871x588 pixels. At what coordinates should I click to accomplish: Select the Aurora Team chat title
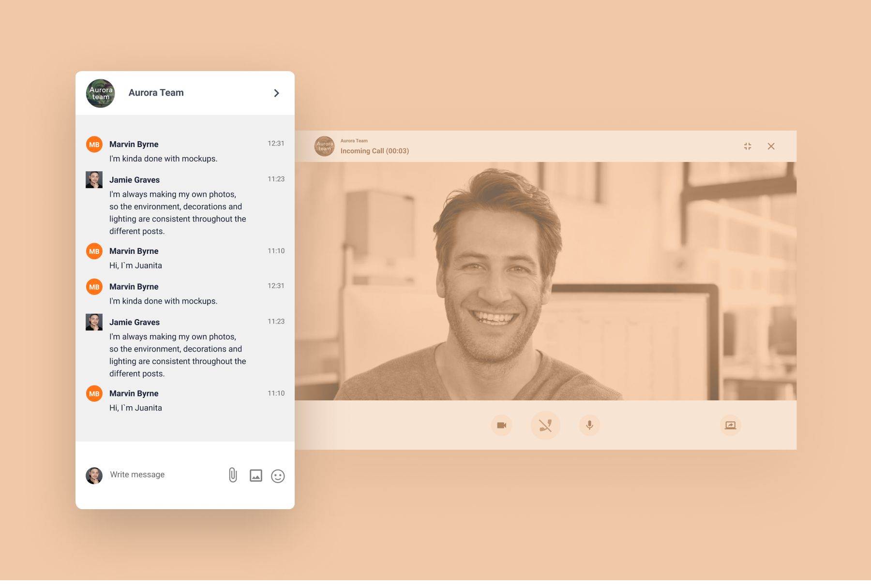(x=156, y=92)
